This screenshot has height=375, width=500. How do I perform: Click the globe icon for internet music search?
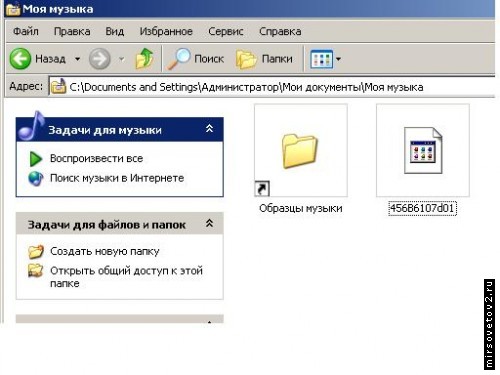pyautogui.click(x=36, y=178)
